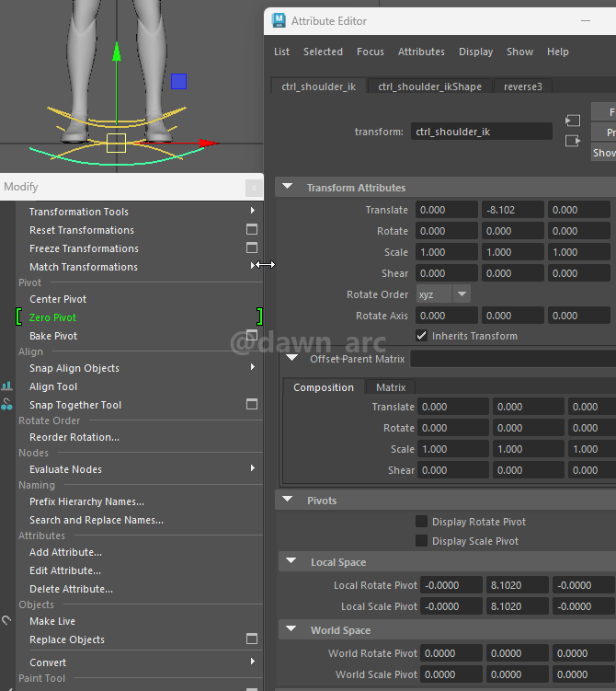Click the green Y-axis translate arrow
Viewport: 616px width, 691px height.
[116, 52]
